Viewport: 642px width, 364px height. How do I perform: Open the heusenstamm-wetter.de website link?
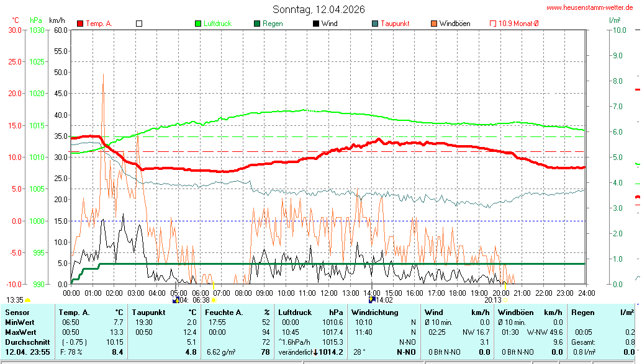pos(589,7)
